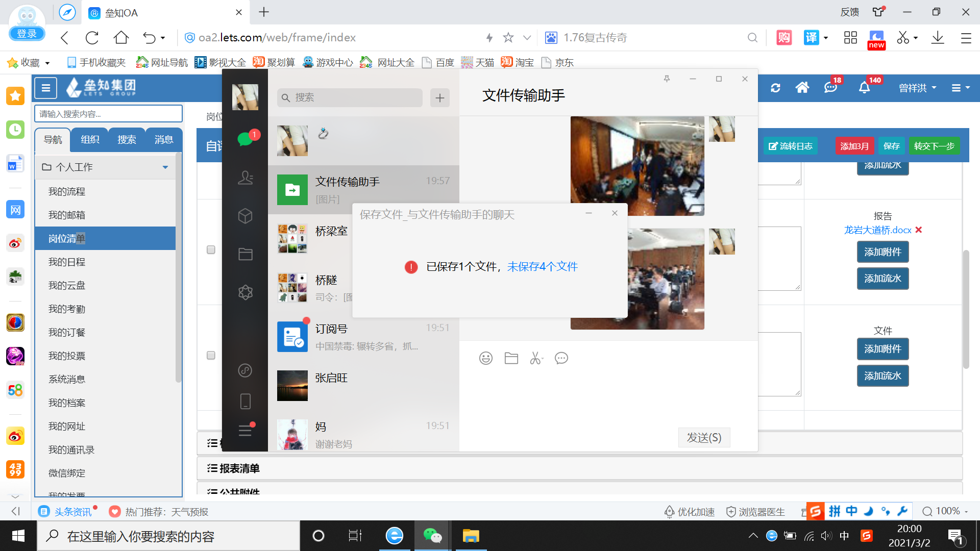This screenshot has height=551, width=980.
Task: Click the 发送(S) button
Action: [x=703, y=437]
